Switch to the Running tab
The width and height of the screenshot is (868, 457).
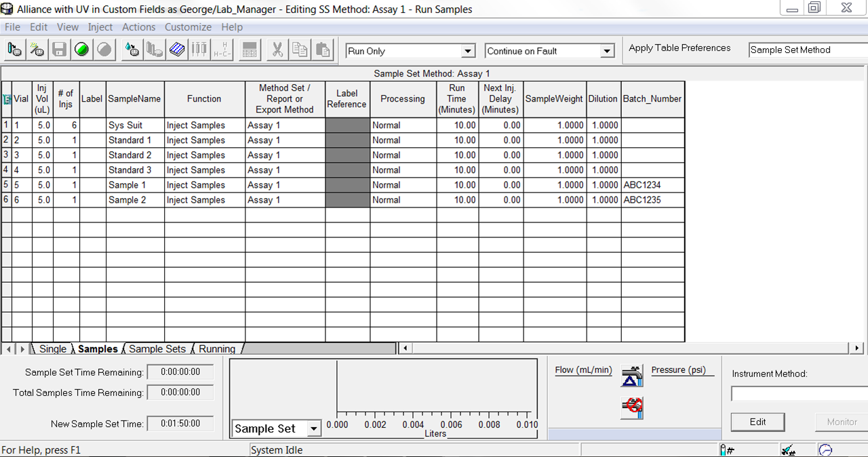tap(217, 349)
